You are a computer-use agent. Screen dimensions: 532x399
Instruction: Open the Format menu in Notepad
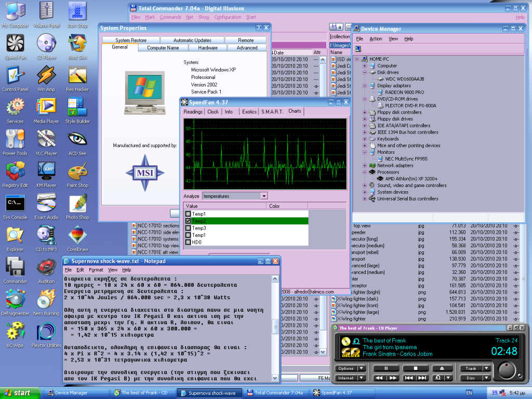pyautogui.click(x=96, y=270)
